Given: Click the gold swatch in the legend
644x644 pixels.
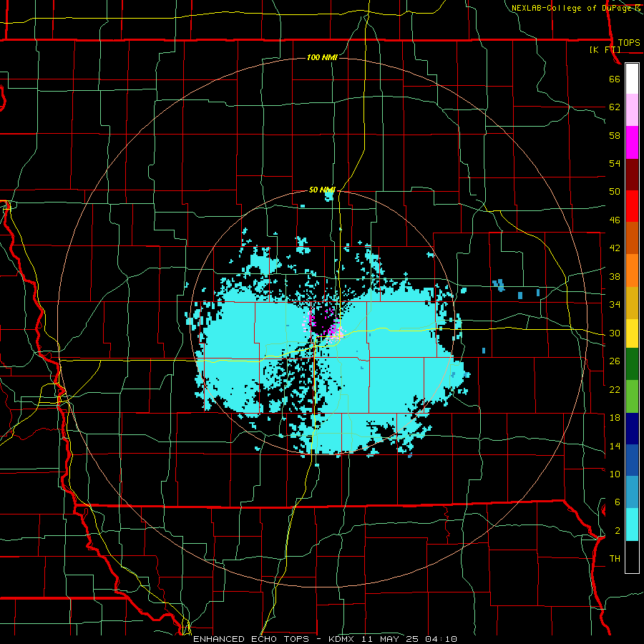Looking at the screenshot, I should pyautogui.click(x=632, y=303).
